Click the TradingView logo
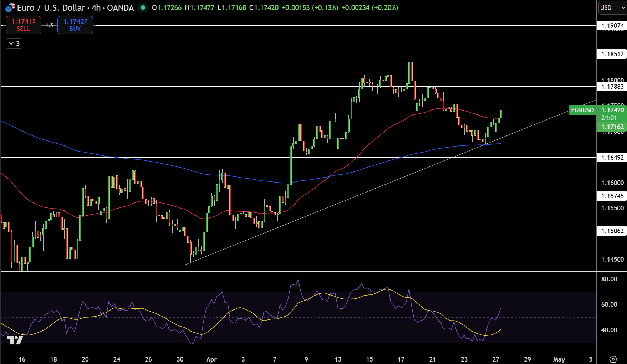The image size is (627, 364). (15, 340)
